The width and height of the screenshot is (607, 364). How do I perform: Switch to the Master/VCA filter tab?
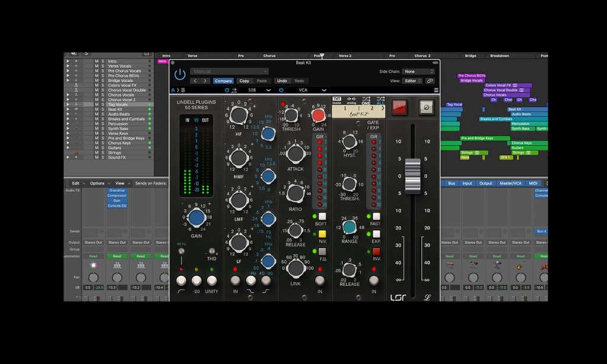point(510,183)
